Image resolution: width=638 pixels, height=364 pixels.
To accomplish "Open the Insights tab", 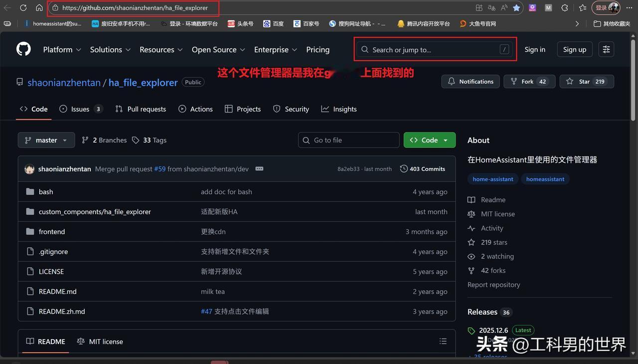I will [339, 109].
